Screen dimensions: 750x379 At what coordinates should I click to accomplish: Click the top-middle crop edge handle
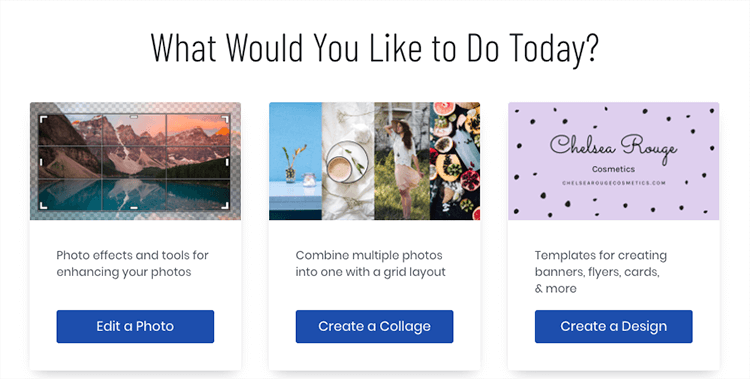134,116
